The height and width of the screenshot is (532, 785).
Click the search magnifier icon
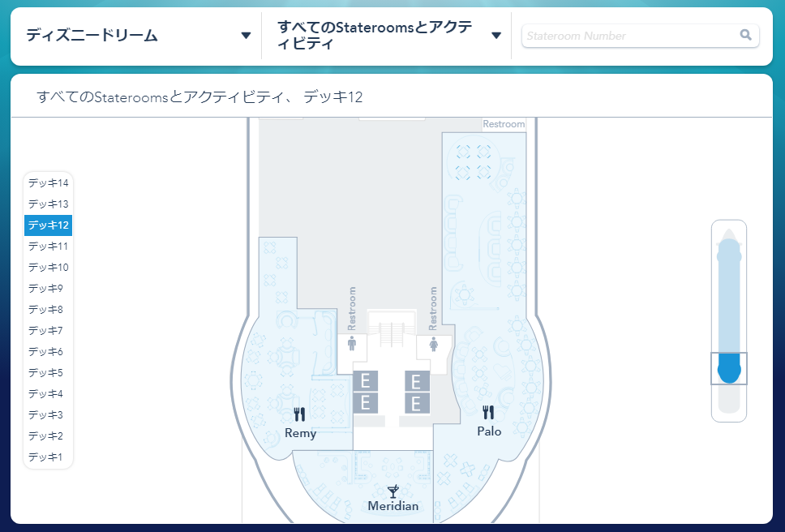tap(745, 35)
